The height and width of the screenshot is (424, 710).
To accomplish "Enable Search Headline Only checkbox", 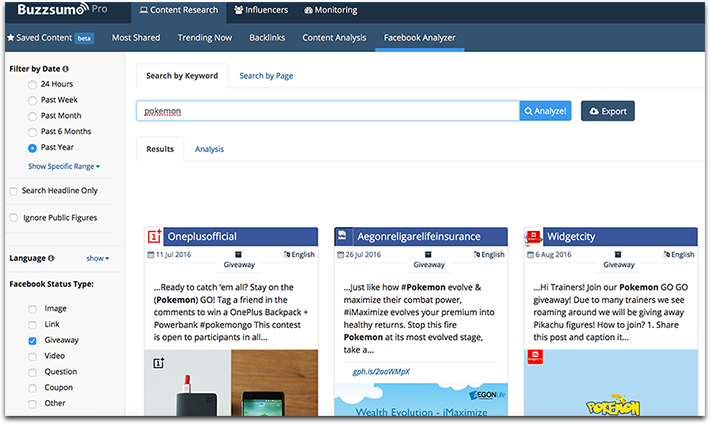I will coord(13,190).
